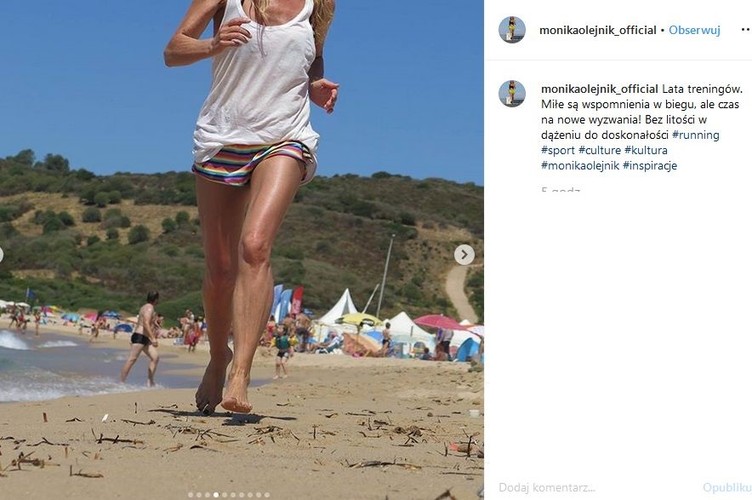Screen dimensions: 752x500
Task: Click the small avatar beside the caption
Action: (x=512, y=93)
